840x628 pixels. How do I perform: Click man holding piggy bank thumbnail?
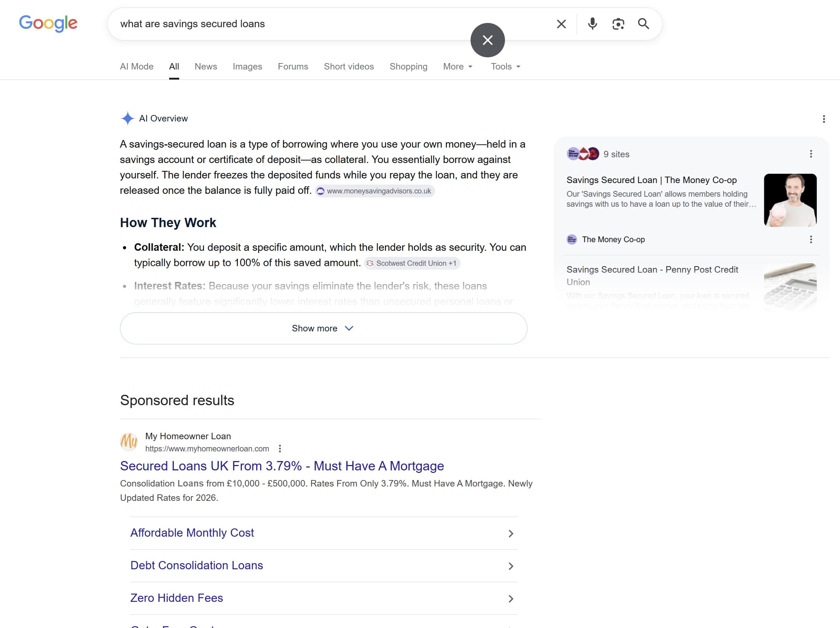tap(790, 200)
